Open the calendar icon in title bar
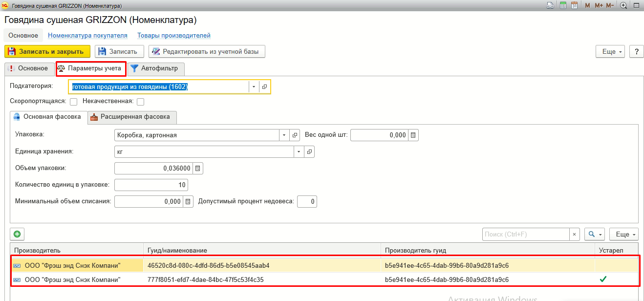Image resolution: width=644 pixels, height=301 pixels. (574, 5)
